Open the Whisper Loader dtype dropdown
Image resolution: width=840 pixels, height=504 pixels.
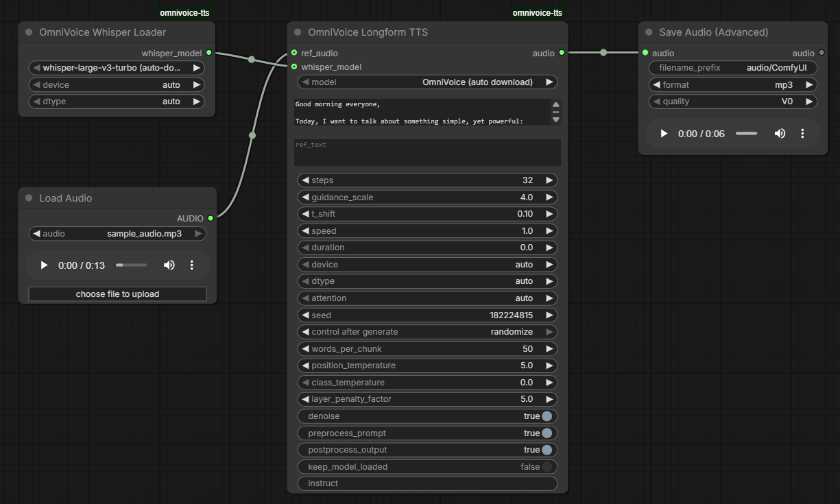tap(117, 101)
